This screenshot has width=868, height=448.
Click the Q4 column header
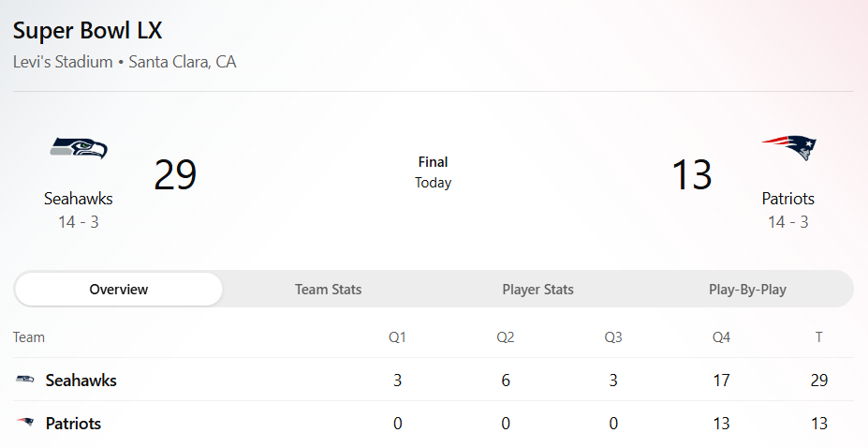pos(720,337)
